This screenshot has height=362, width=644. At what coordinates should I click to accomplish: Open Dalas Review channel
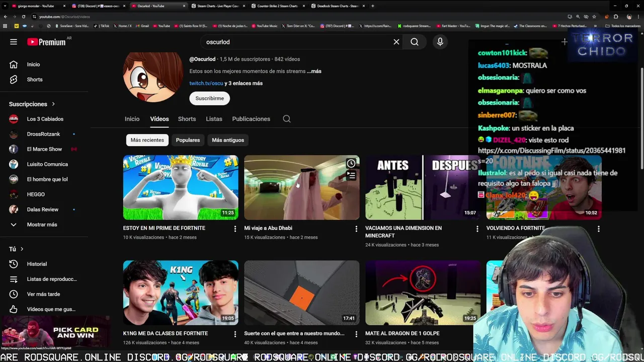click(x=44, y=210)
